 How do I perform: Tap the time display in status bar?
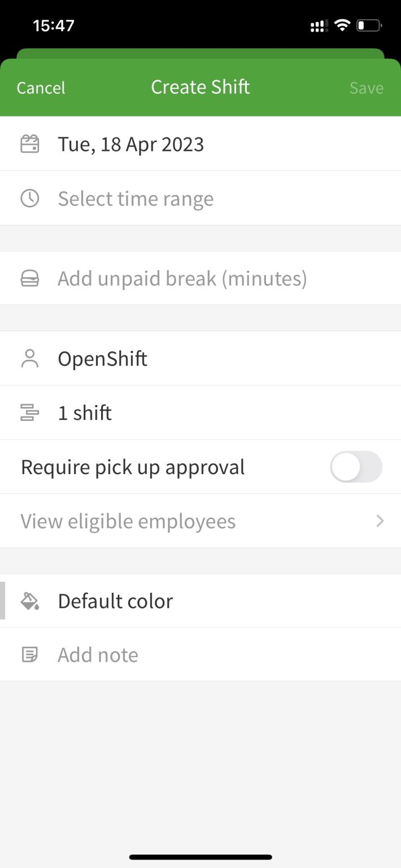pyautogui.click(x=54, y=25)
